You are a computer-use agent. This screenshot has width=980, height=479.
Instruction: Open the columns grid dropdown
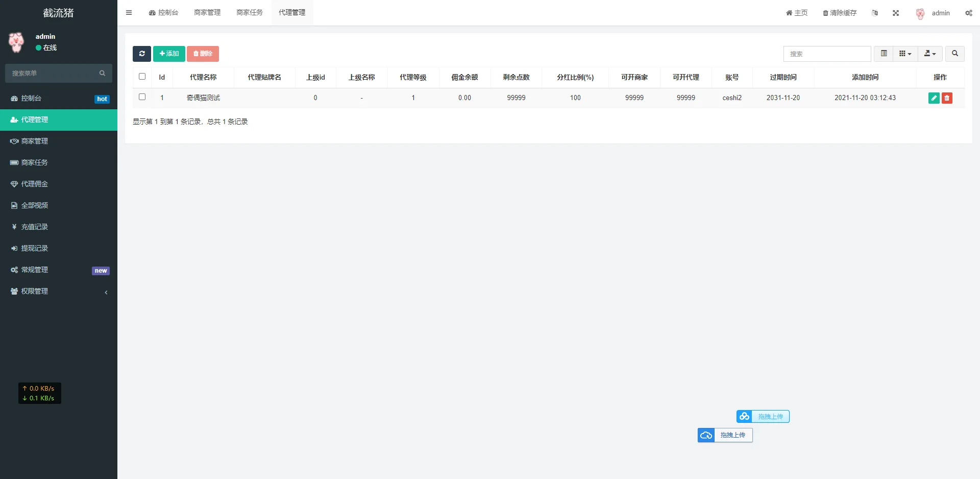pos(905,54)
